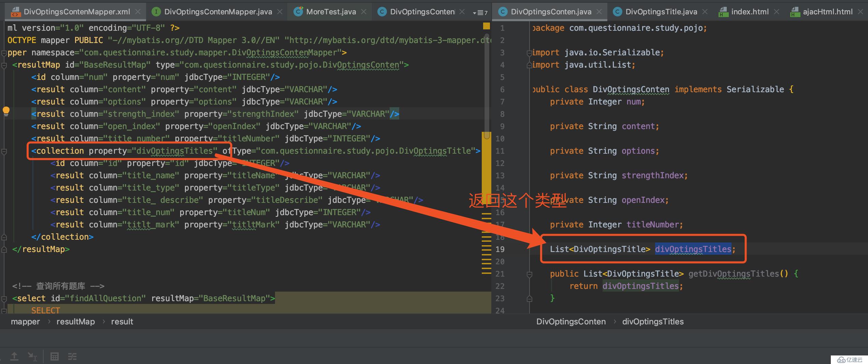Click the yellow inspection status square above the scrollbar
Image resolution: width=868 pixels, height=364 pixels.
point(487,26)
